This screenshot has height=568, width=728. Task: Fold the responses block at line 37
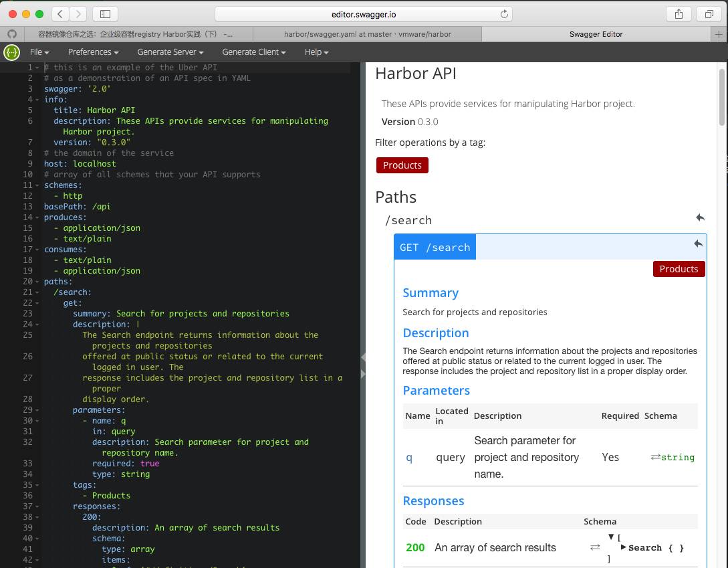[37, 506]
